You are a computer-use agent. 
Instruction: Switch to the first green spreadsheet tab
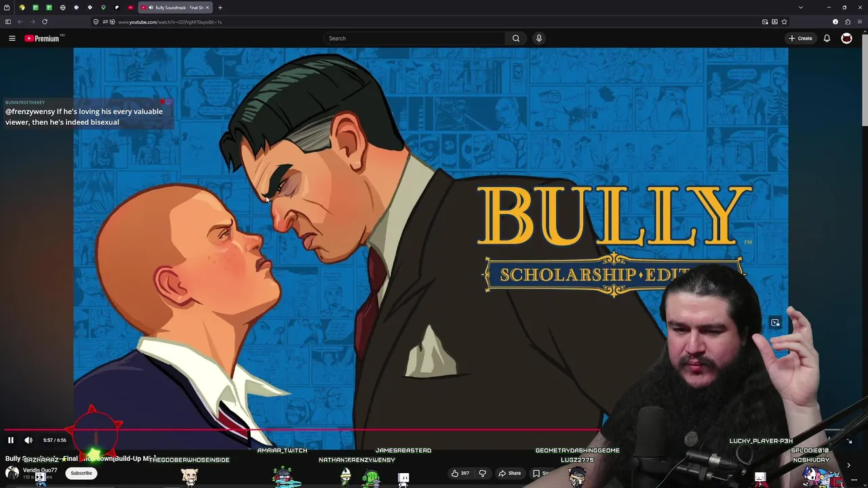tap(35, 7)
